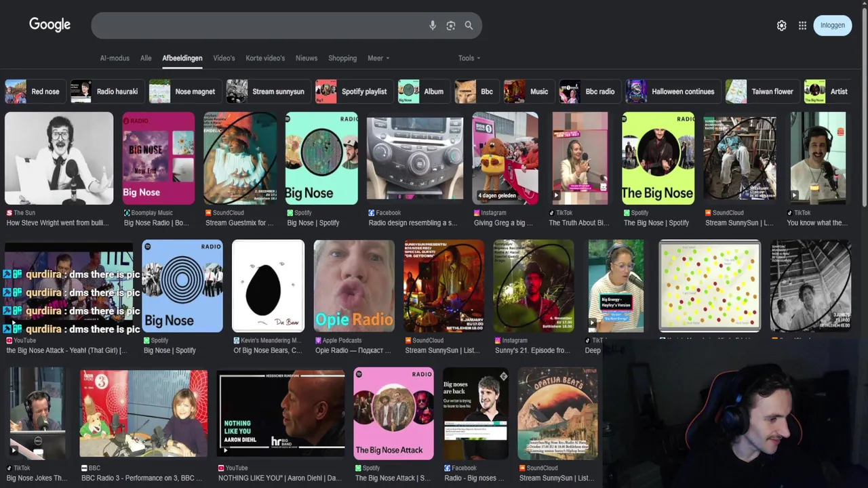This screenshot has height=488, width=868.
Task: Select the Stream sunnysun chip
Action: [268, 91]
